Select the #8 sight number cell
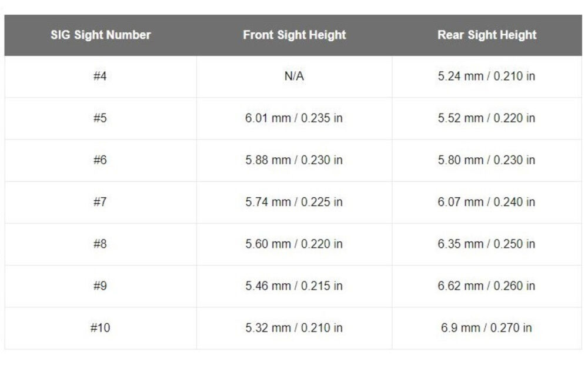 point(101,244)
